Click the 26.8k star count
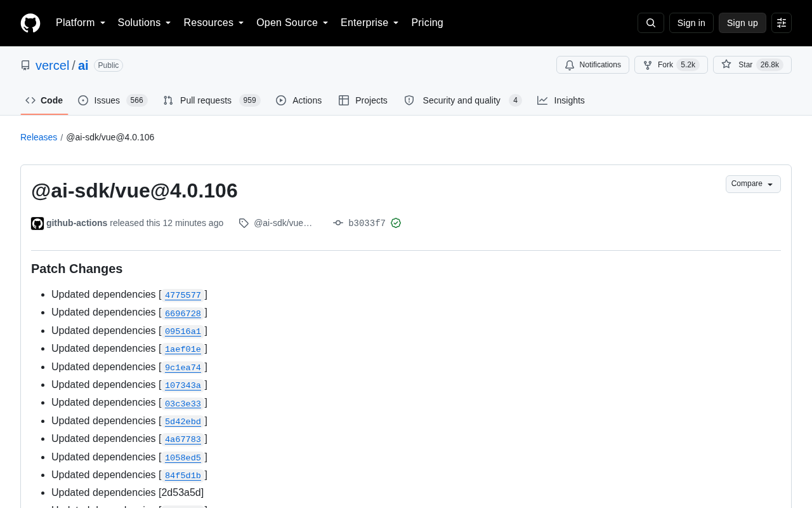 [769, 65]
